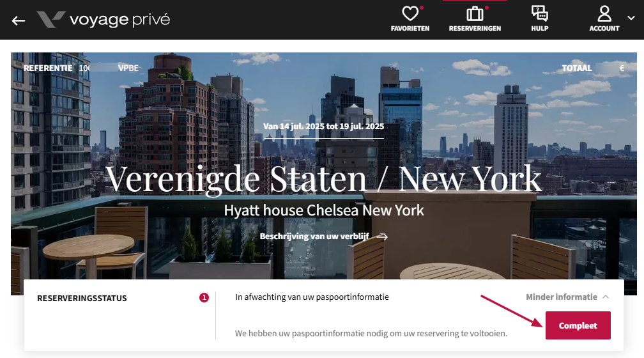Click the ACCOUNT menu label
This screenshot has width=644, height=358.
pyautogui.click(x=604, y=28)
